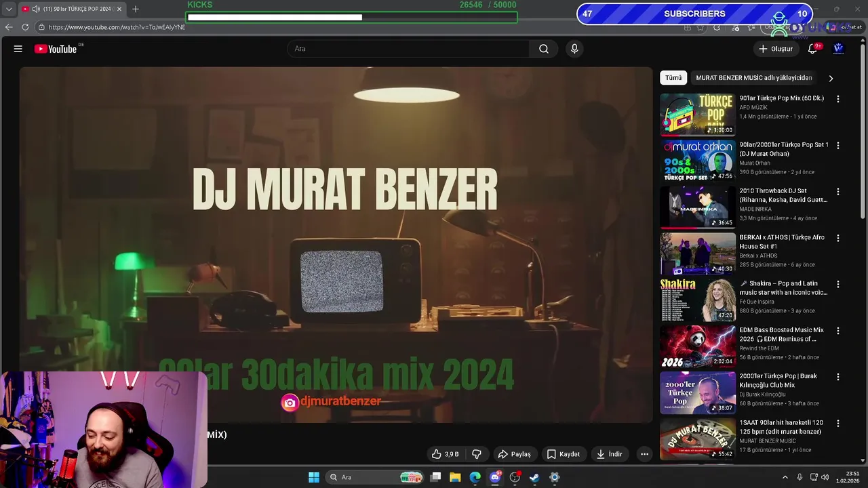The height and width of the screenshot is (488, 868).
Task: Open title 2000'ler Türkçe Pop Burak Kılınçoğlu
Action: (x=778, y=380)
